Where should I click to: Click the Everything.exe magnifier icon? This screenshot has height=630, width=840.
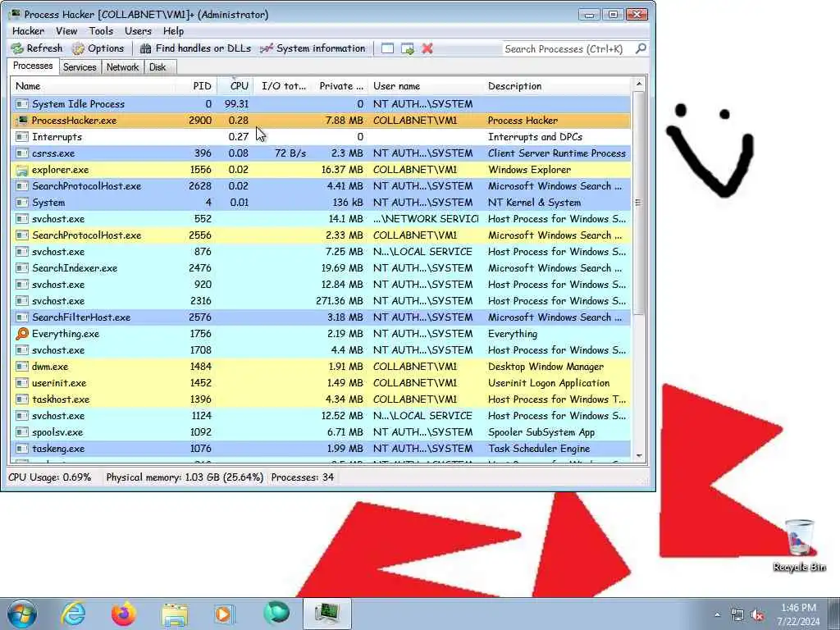point(22,334)
